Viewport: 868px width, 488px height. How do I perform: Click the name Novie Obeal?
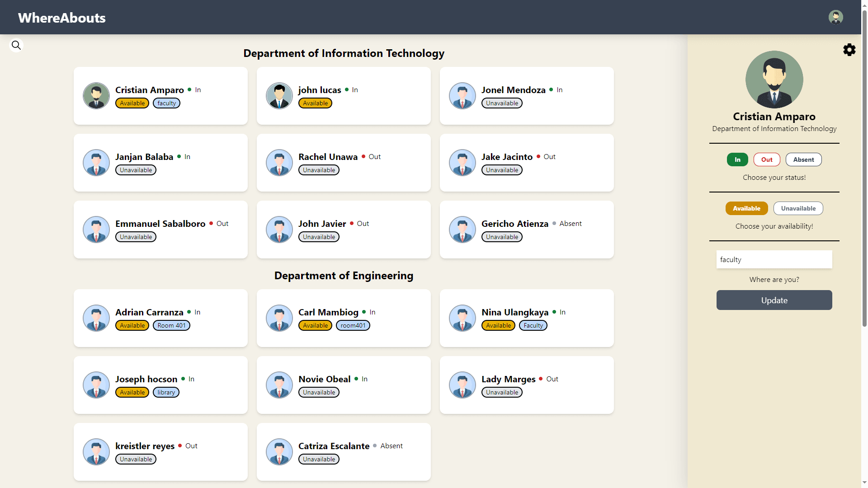pyautogui.click(x=324, y=379)
